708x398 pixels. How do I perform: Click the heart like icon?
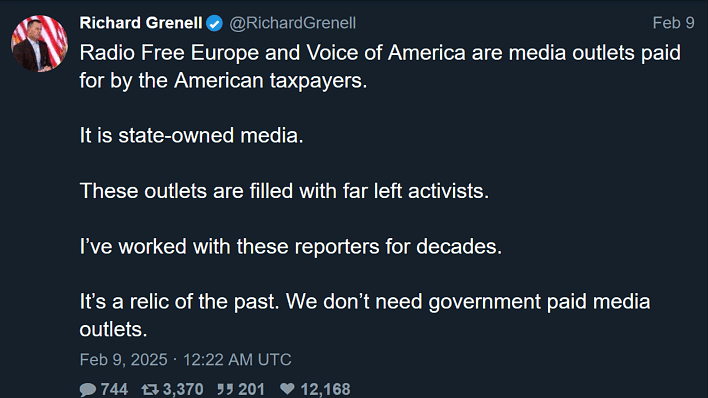(287, 389)
